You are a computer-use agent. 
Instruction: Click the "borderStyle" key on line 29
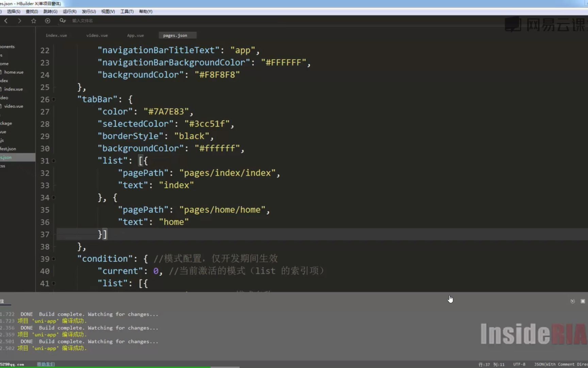click(x=130, y=136)
